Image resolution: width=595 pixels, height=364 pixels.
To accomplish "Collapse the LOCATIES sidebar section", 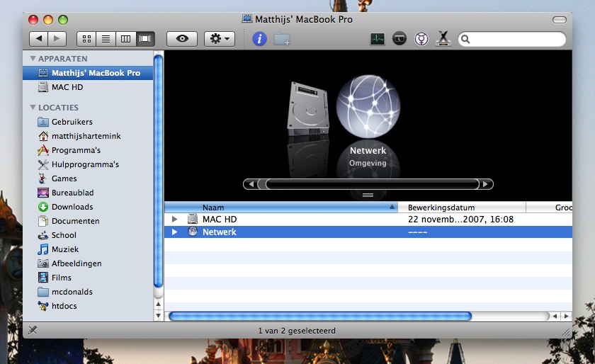I will (33, 108).
